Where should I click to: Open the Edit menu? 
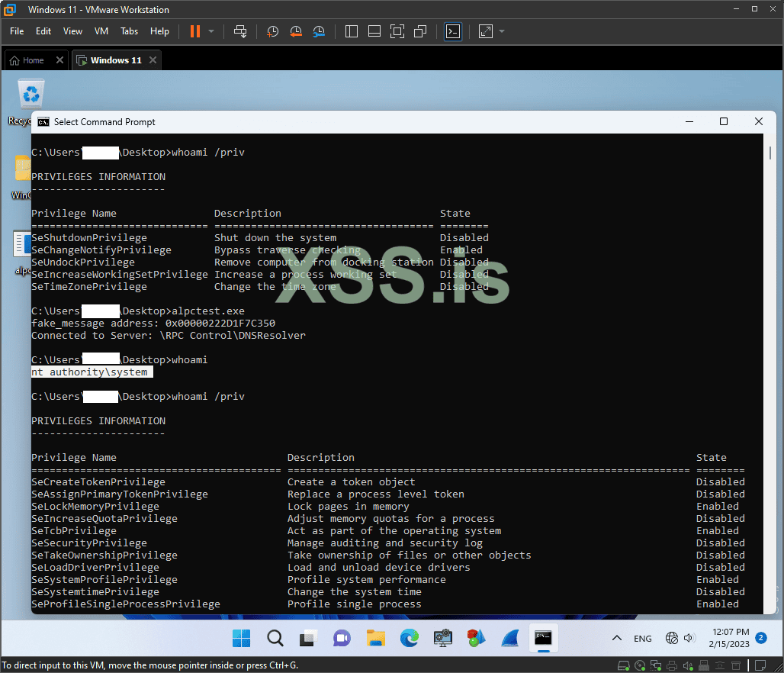click(43, 31)
